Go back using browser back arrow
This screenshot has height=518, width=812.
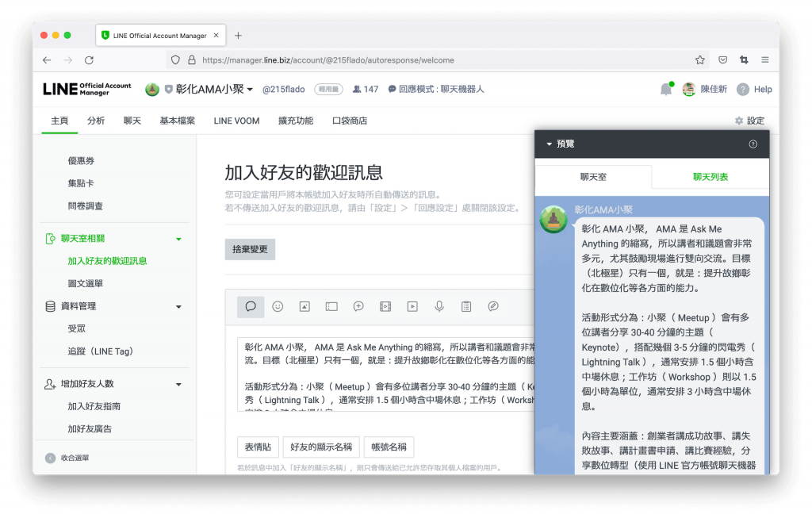(x=47, y=60)
